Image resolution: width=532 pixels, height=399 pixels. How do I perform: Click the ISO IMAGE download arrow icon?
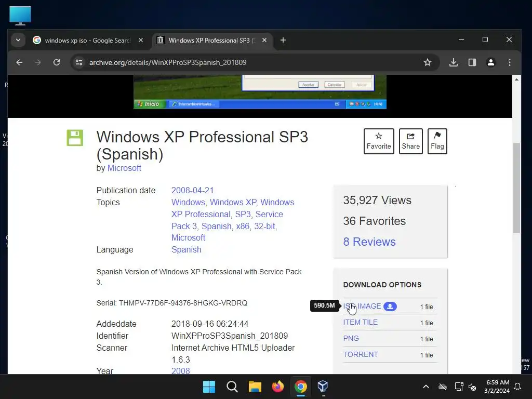point(390,307)
